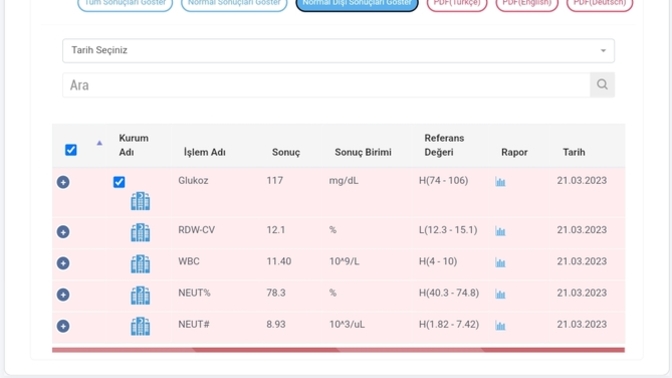Viewport: 672px width, 378px height.
Task: Expand the NEUT# row details
Action: (x=63, y=326)
